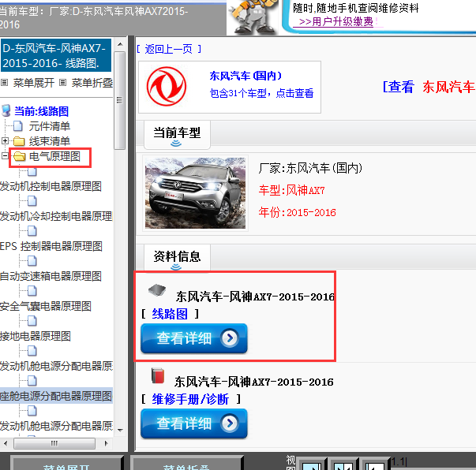Click document icon above 发动机冷却控制电器原理

pyautogui.click(x=32, y=201)
